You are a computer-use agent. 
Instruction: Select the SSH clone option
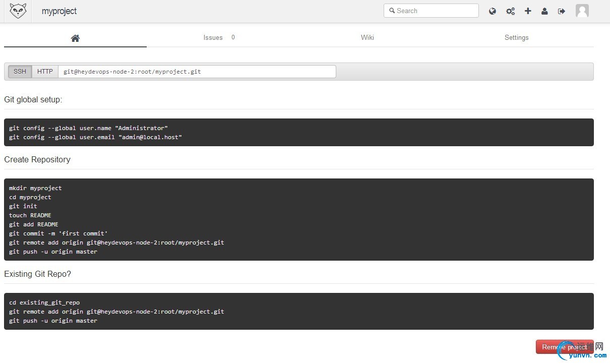click(20, 72)
